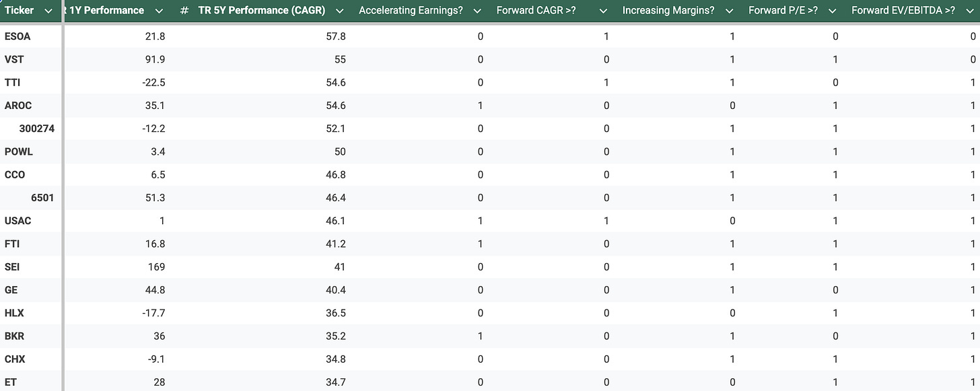Click the 35.1 1Y performance cell
The width and height of the screenshot is (980, 391).
click(155, 106)
